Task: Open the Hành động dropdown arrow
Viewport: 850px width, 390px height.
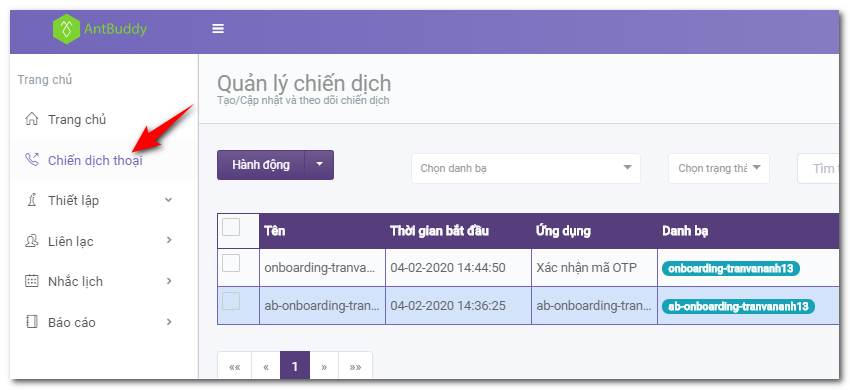Action: [x=319, y=165]
